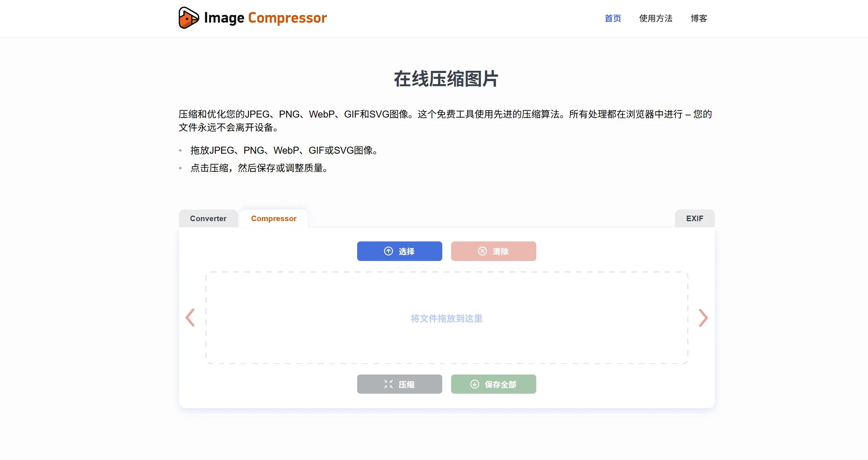Open the 首页 navigation link
The height and width of the screenshot is (460, 868).
[x=613, y=18]
